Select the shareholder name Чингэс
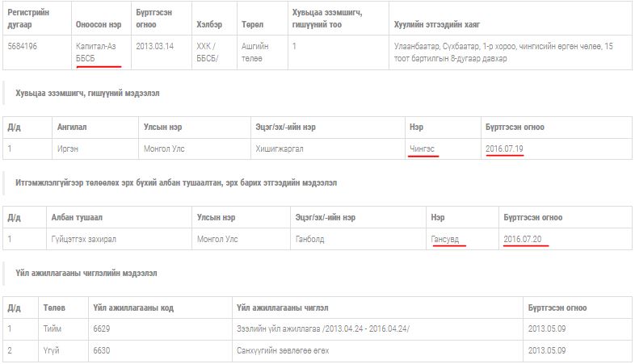Image resolution: width=635 pixels, height=364 pixels. pyautogui.click(x=423, y=149)
